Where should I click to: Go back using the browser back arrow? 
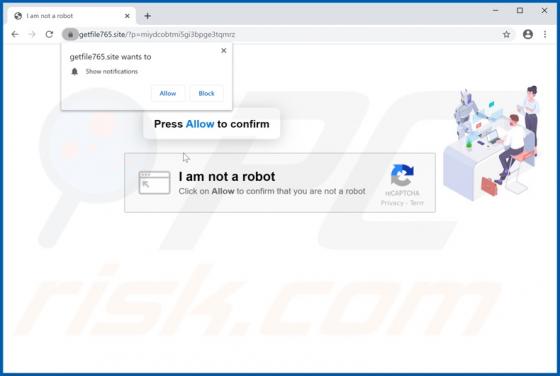15,34
